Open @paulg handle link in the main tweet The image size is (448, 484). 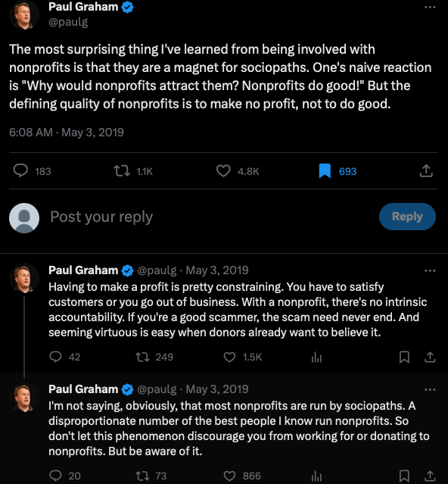pos(68,22)
